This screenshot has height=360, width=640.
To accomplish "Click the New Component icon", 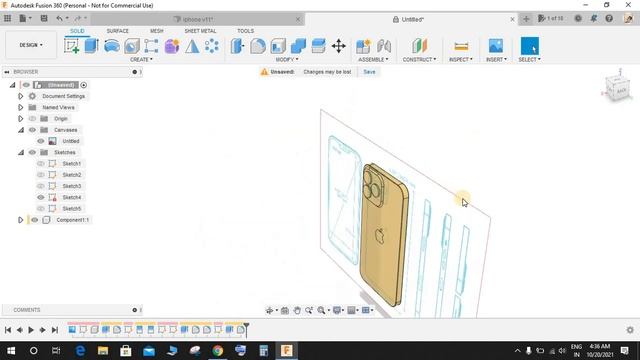I will point(363,46).
